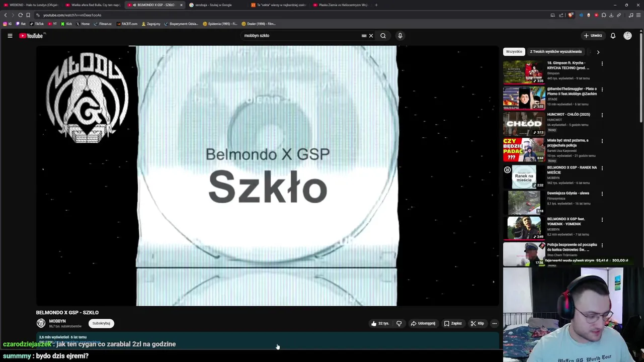This screenshot has height=362, width=644.
Task: Go forward in browser history
Action: click(x=13, y=15)
